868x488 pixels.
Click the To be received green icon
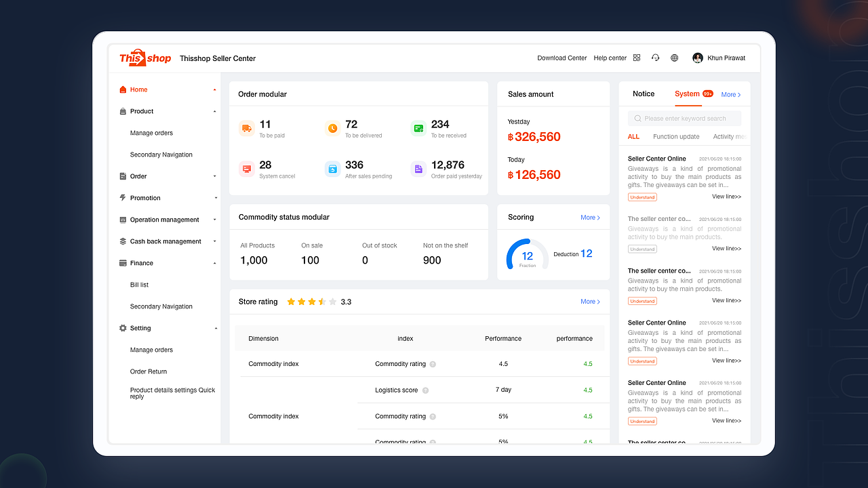click(418, 128)
